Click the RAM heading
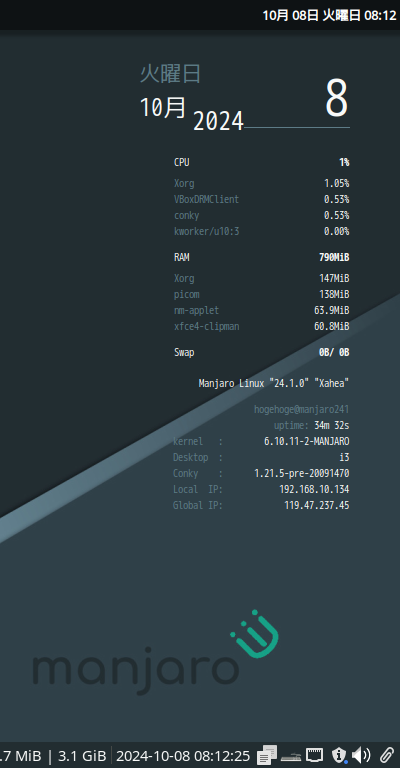This screenshot has width=400, height=768. pos(182,257)
